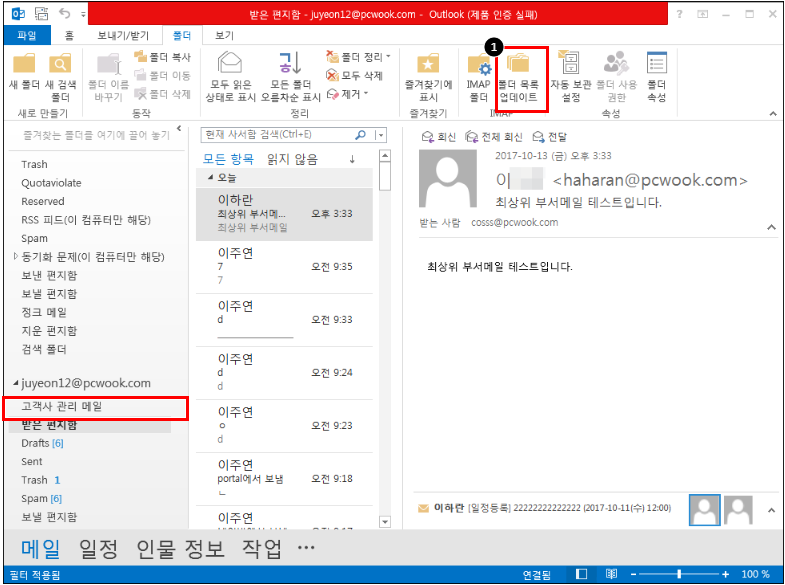
Task: Filter list by 읽지 않음
Action: 292,159
